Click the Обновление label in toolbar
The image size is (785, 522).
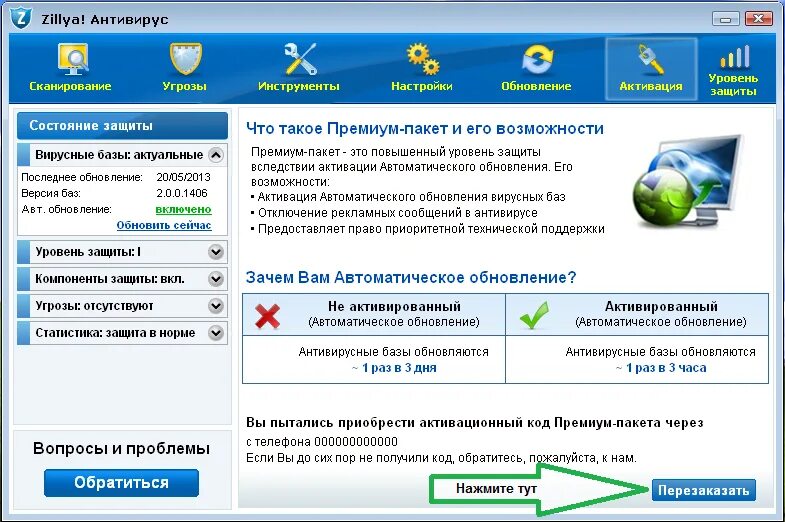pos(536,86)
